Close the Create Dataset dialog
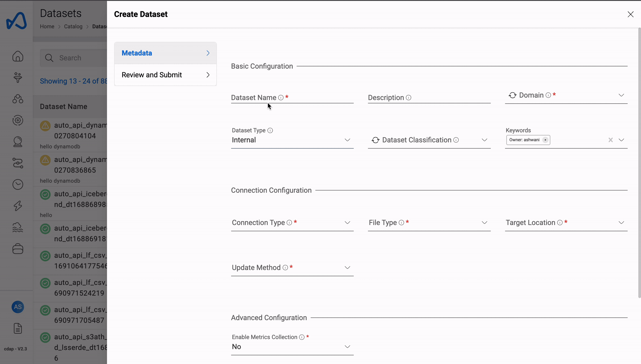The width and height of the screenshot is (641, 364). click(630, 14)
